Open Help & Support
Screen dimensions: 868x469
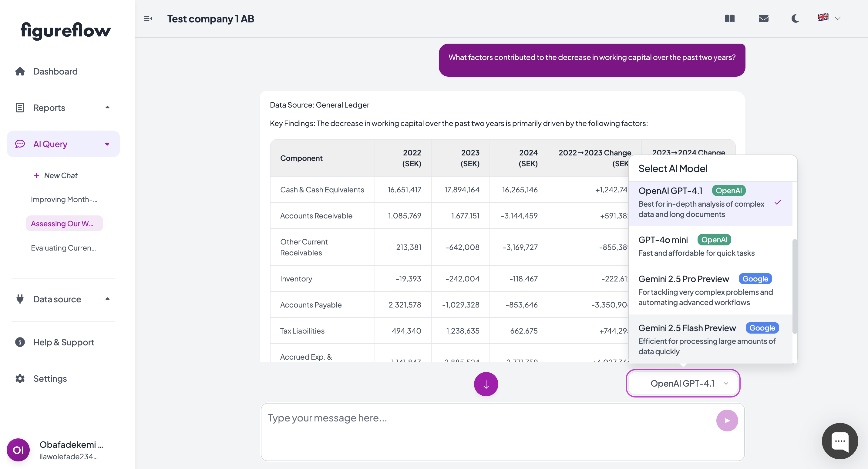[63, 342]
